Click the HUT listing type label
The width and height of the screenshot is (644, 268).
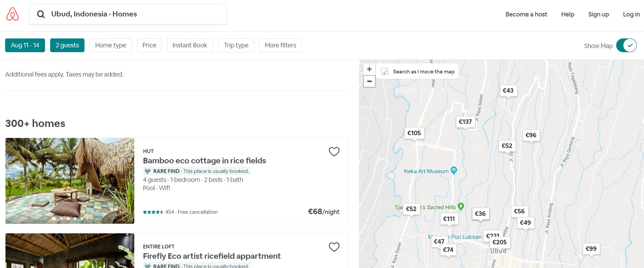148,151
